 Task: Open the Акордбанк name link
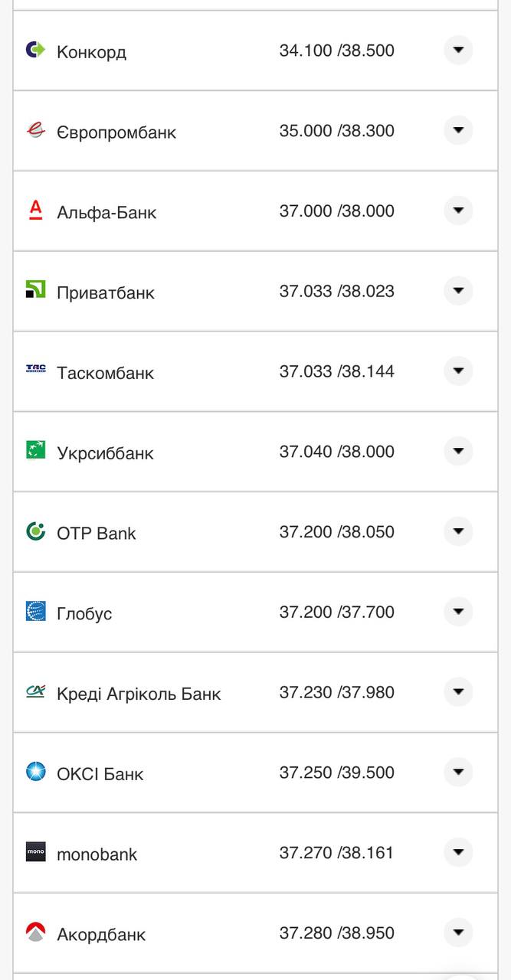[101, 934]
